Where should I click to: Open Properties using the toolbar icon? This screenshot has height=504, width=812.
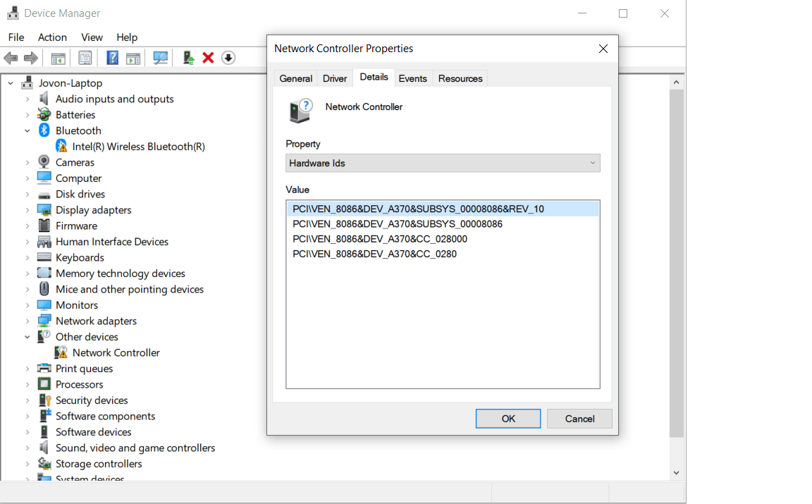(85, 57)
